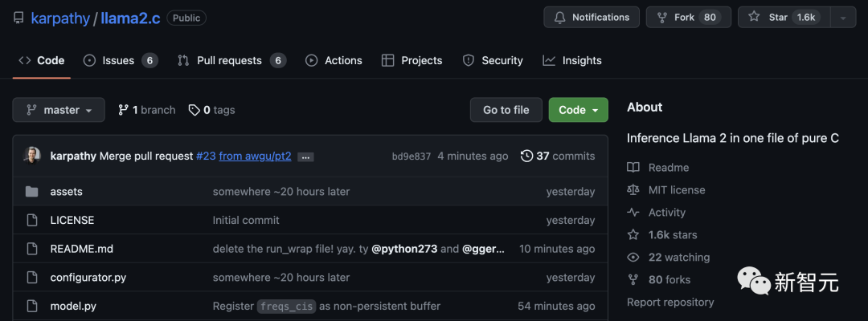Image resolution: width=868 pixels, height=321 pixels.
Task: Expand the star lists dropdown arrow
Action: tap(843, 17)
